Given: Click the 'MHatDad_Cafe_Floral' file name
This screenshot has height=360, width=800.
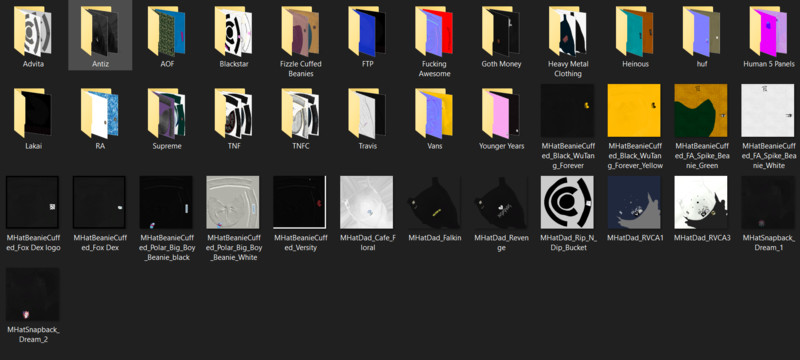Looking at the screenshot, I should coord(367,243).
